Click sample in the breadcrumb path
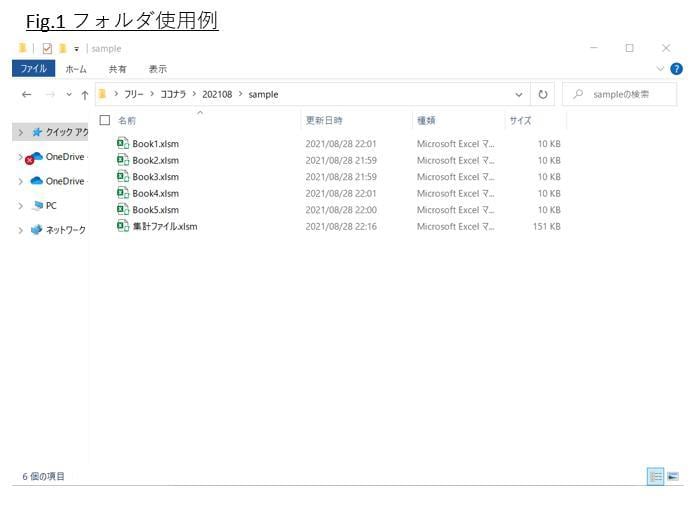The height and width of the screenshot is (507, 700). (263, 95)
